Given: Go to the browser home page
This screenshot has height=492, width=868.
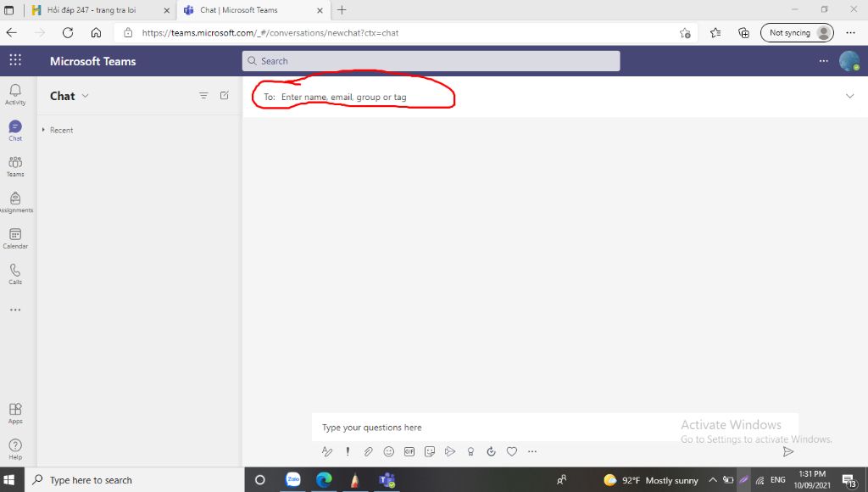Looking at the screenshot, I should [96, 33].
